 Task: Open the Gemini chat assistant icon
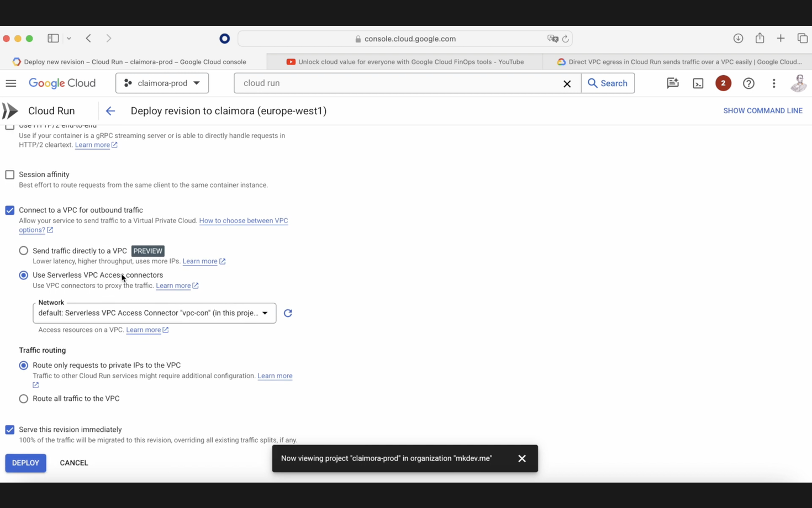point(672,83)
